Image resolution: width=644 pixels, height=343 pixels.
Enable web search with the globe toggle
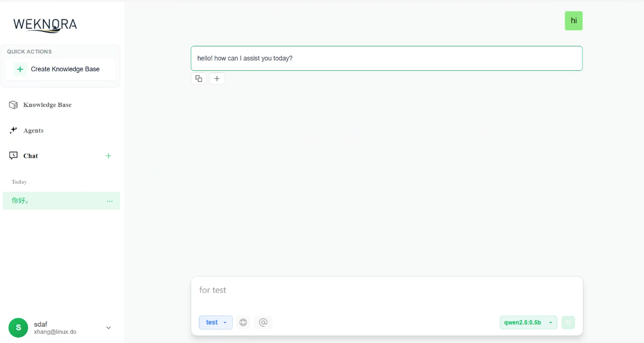tap(243, 322)
